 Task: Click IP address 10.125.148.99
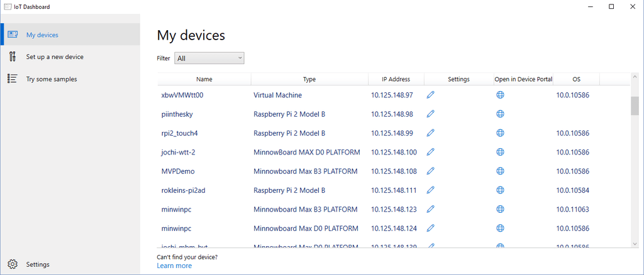point(392,133)
